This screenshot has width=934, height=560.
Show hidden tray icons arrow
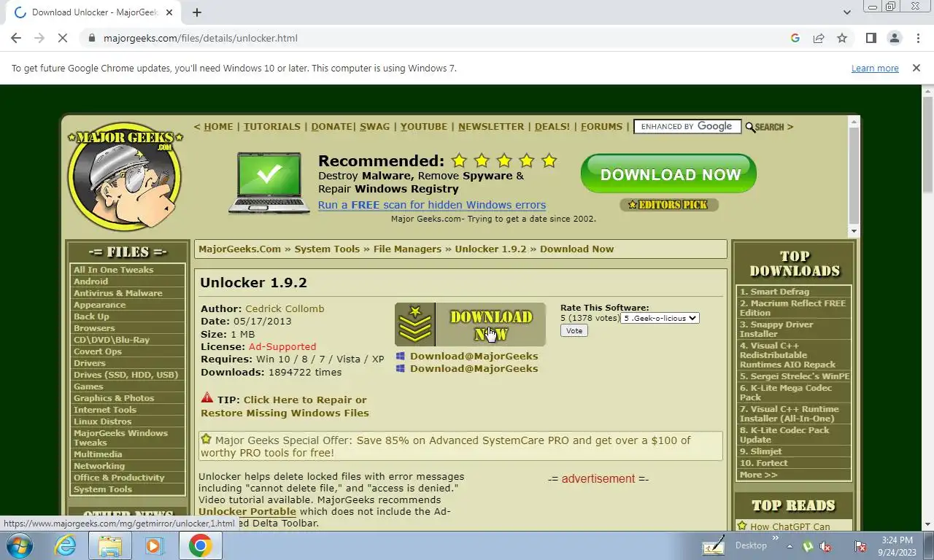tap(789, 545)
